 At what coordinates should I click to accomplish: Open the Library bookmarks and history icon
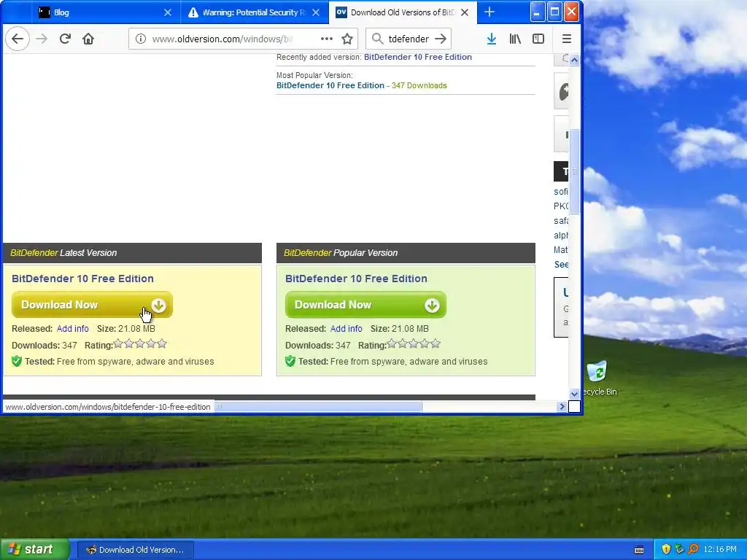point(515,39)
